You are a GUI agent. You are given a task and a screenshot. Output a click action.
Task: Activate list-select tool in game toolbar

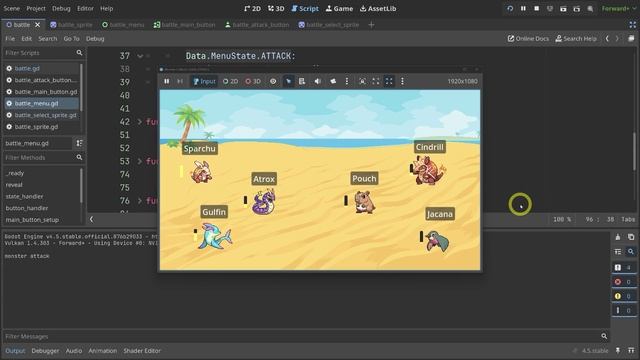tap(302, 81)
